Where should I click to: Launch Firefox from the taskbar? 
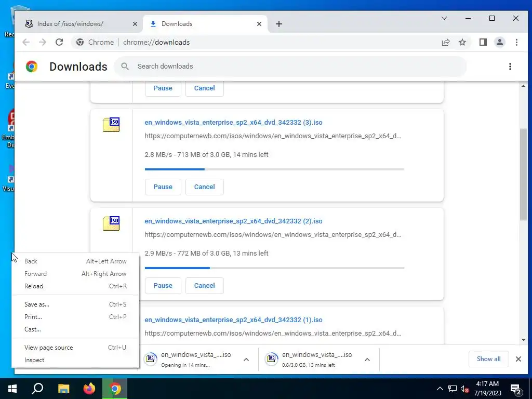89,389
